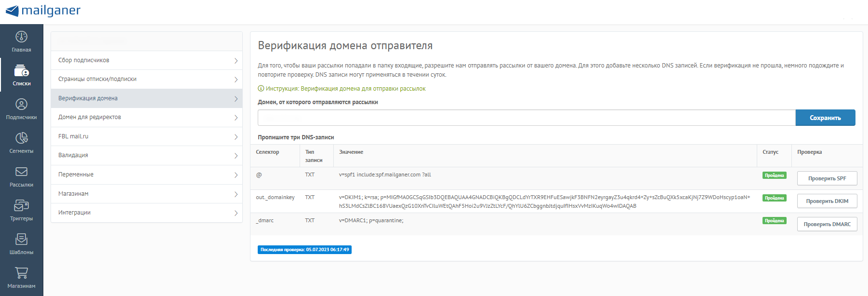Screen dimensions: 868x296
Task: Open the Переменные menu item
Action: click(x=146, y=175)
